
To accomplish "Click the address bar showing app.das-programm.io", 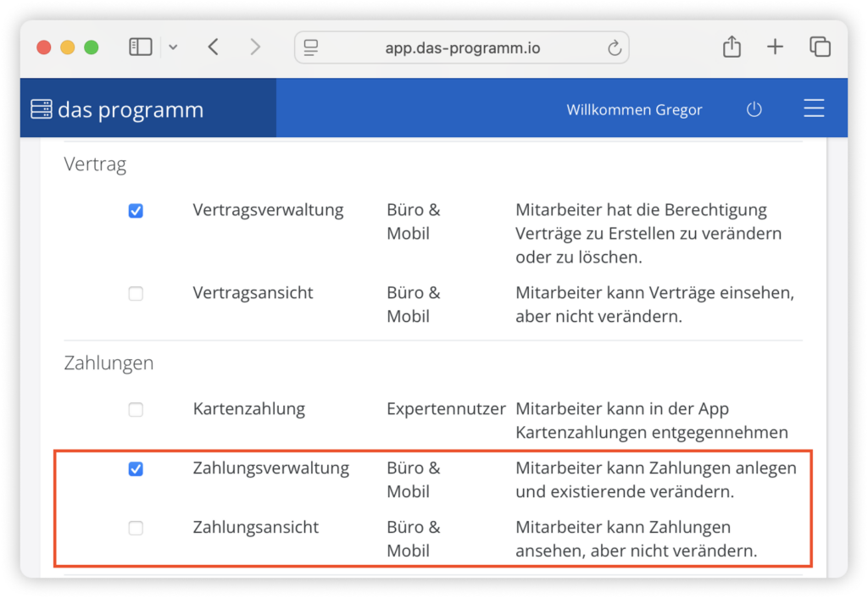I will tap(461, 47).
